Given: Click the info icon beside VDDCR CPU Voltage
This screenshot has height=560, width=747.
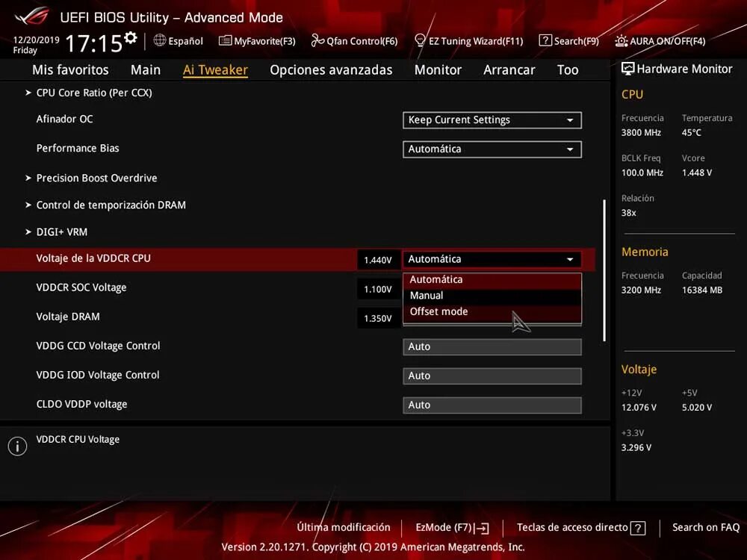Looking at the screenshot, I should (18, 447).
